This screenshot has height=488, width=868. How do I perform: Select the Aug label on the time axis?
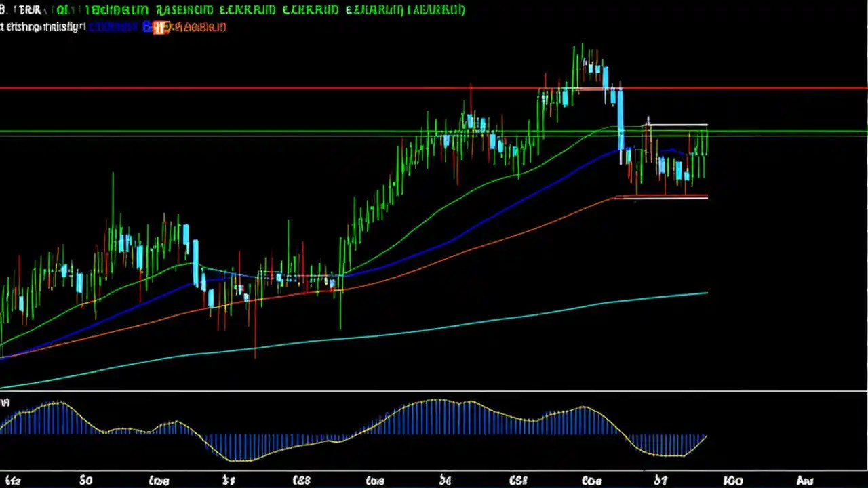pos(804,480)
